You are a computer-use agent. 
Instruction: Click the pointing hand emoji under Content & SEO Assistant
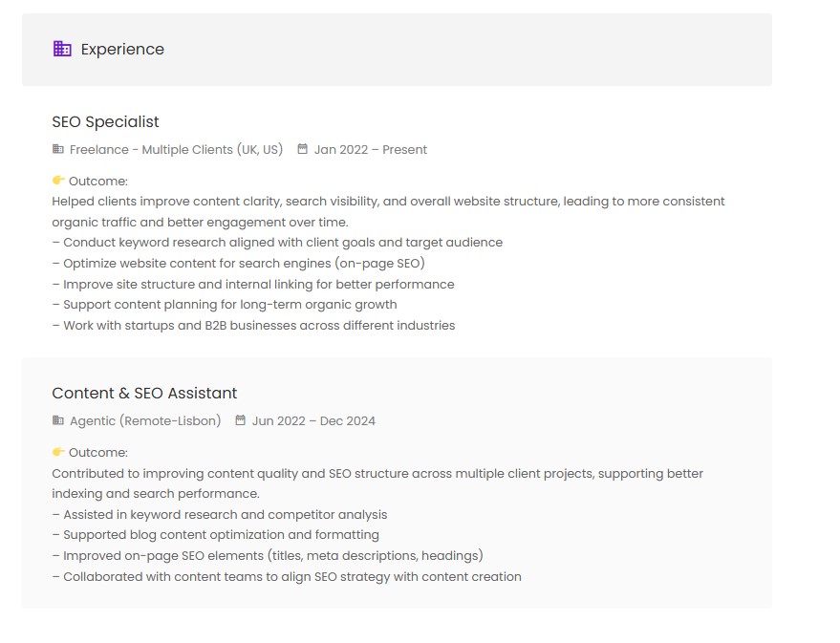point(58,452)
